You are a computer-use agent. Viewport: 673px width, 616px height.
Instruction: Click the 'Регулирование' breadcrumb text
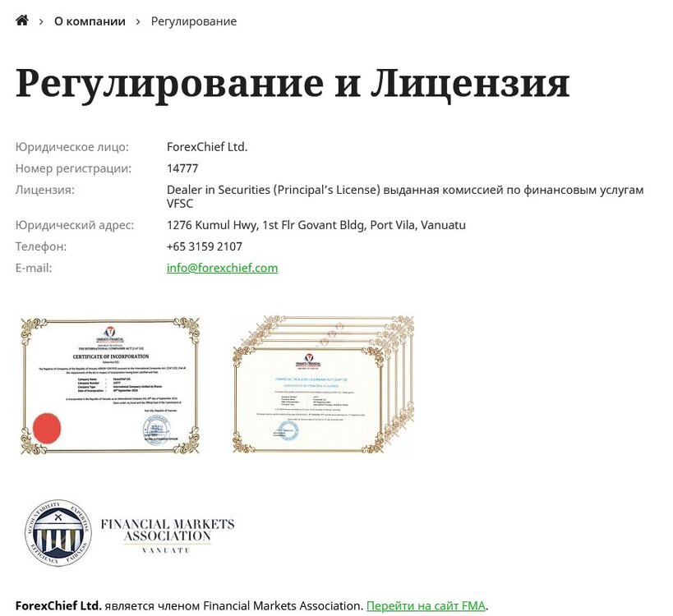coord(194,21)
